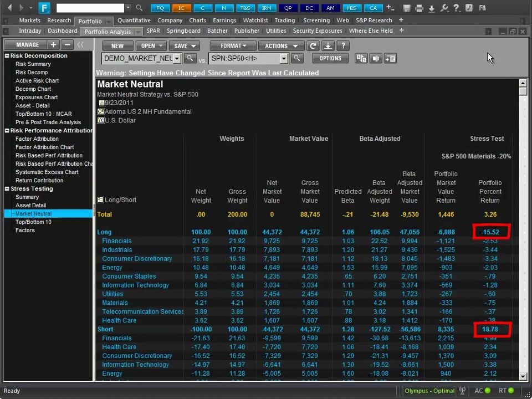Open the AM shortcut button
This screenshot has height=399, width=532.
click(x=330, y=8)
